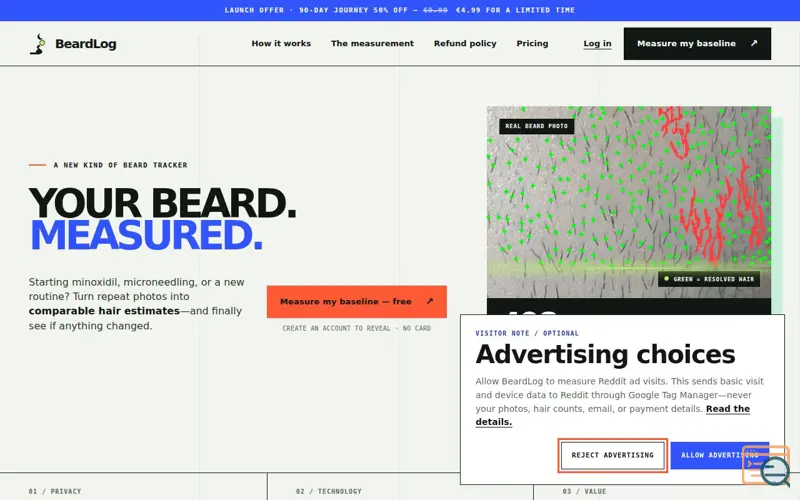The width and height of the screenshot is (800, 500).
Task: Reject advertising in the consent dialog
Action: tap(612, 455)
